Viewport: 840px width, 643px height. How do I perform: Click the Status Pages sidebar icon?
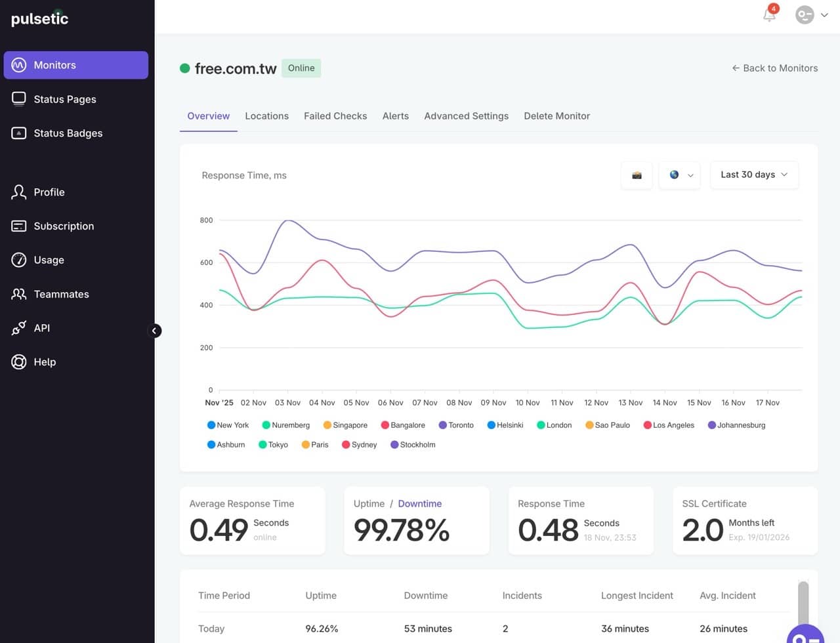coord(19,99)
